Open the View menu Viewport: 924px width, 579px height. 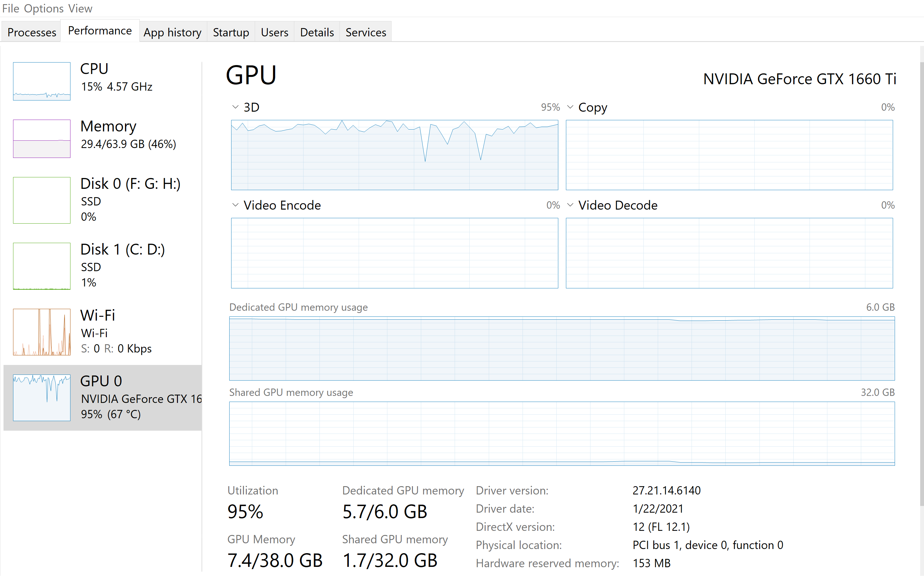(x=80, y=8)
